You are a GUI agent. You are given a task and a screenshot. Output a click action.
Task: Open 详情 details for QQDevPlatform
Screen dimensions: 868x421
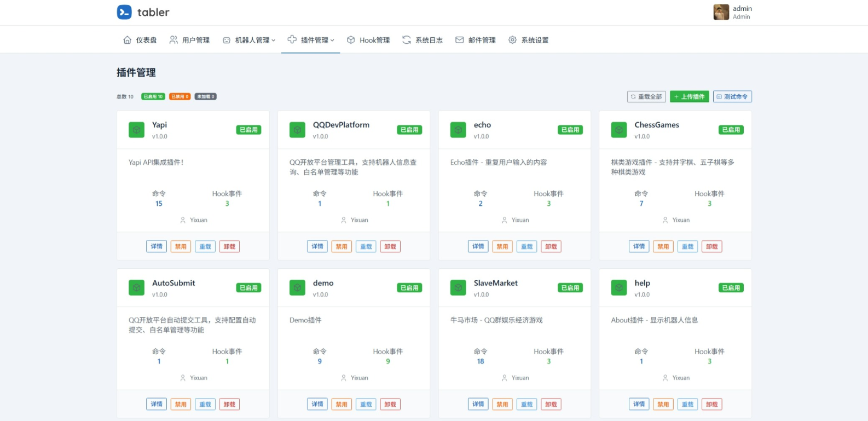point(317,246)
